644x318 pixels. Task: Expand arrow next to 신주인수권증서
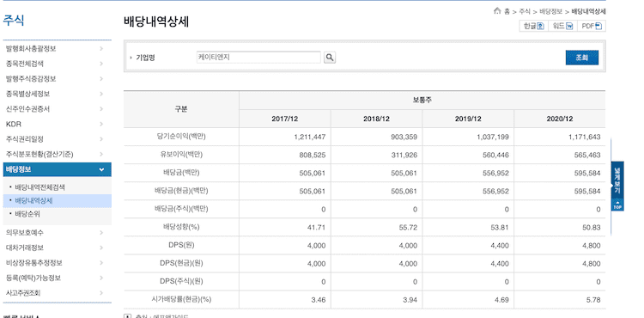101,109
